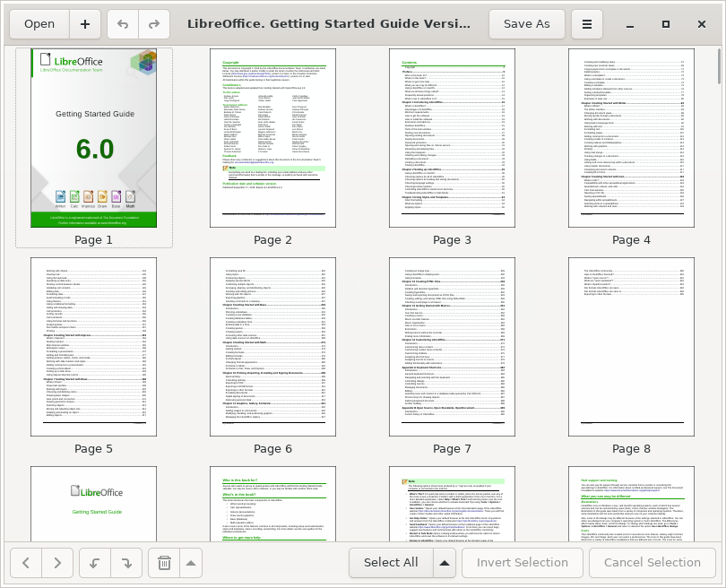The width and height of the screenshot is (726, 588).
Task: Maximize the application window
Action: tap(666, 24)
